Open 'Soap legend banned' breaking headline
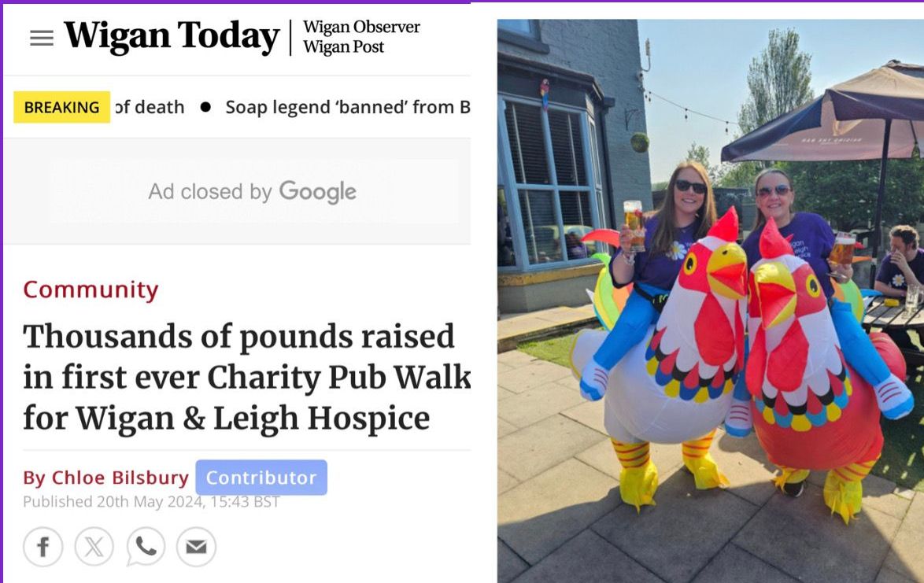Image resolution: width=924 pixels, height=583 pixels. pos(348,107)
